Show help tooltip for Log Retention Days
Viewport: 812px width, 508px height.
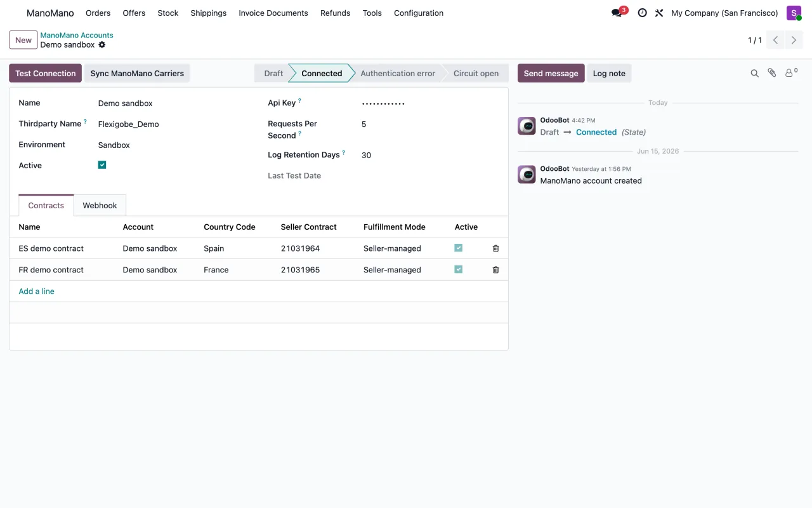(344, 152)
